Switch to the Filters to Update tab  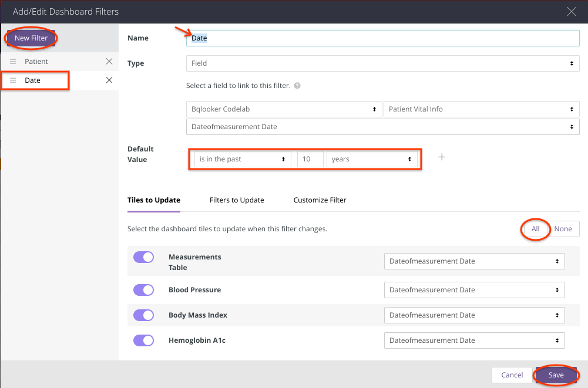tap(237, 200)
